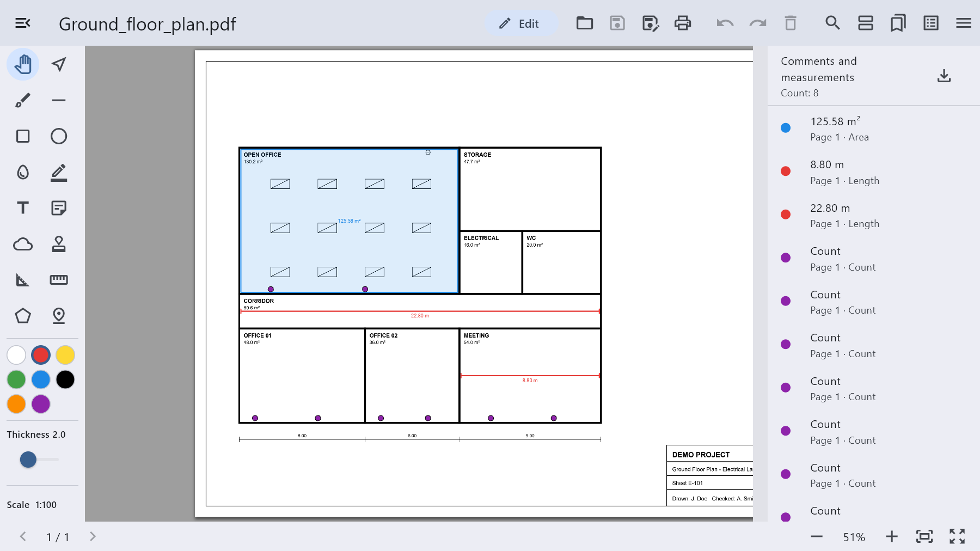980x551 pixels.
Task: Pick the white color swatch
Action: click(x=16, y=355)
